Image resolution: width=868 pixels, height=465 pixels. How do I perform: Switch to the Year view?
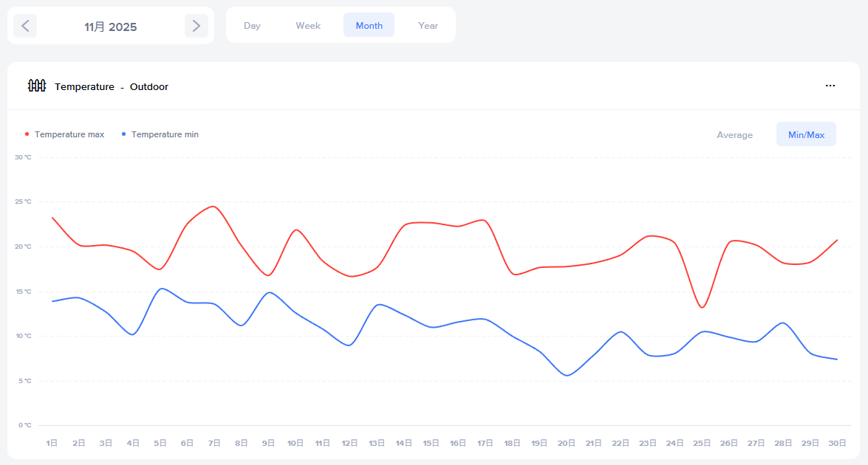click(x=428, y=25)
